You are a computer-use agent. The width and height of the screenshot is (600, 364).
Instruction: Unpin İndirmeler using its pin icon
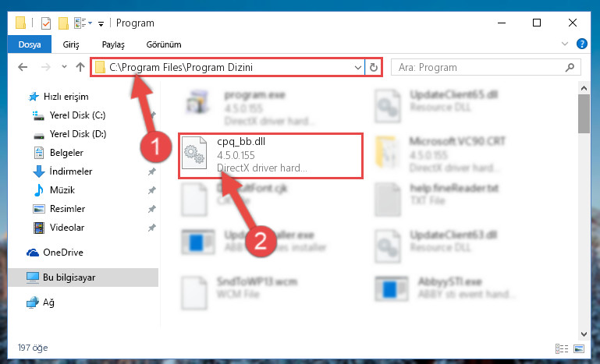pyautogui.click(x=152, y=171)
